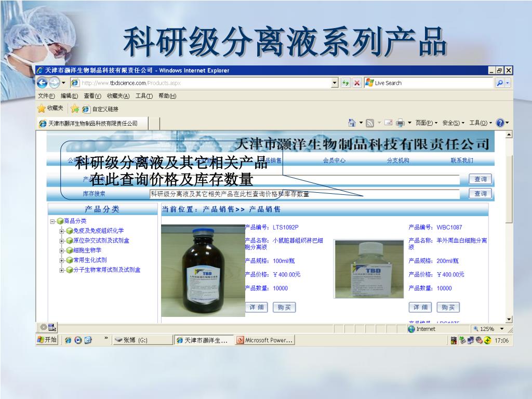
Task: Switch to Microsoft PowerPoint taskbar button
Action: tap(265, 340)
